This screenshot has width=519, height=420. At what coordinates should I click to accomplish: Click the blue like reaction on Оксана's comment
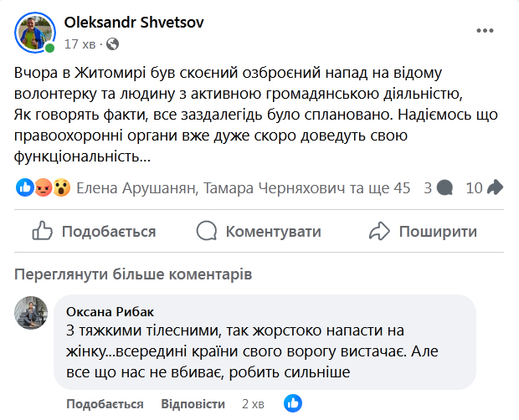click(x=292, y=403)
